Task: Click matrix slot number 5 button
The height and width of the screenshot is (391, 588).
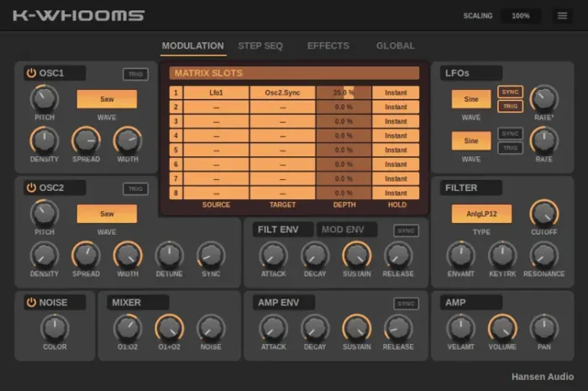Action: click(176, 150)
